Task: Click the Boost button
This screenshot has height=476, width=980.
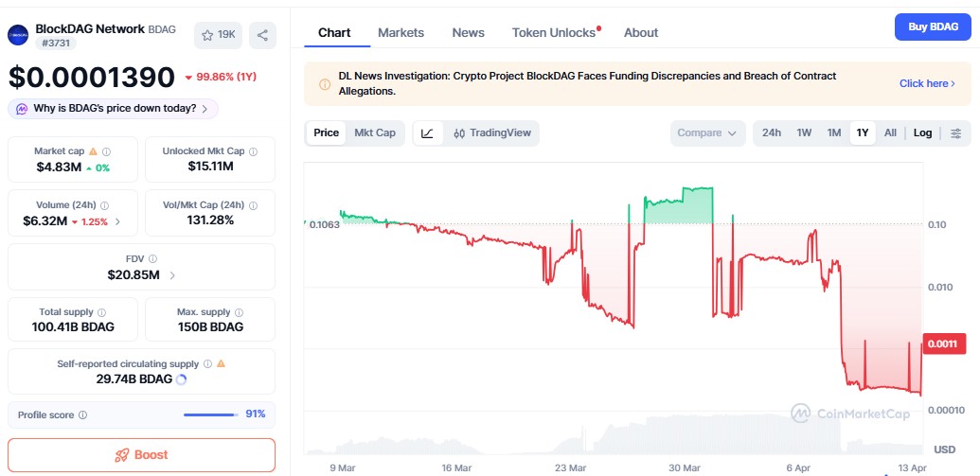Action: click(x=141, y=455)
